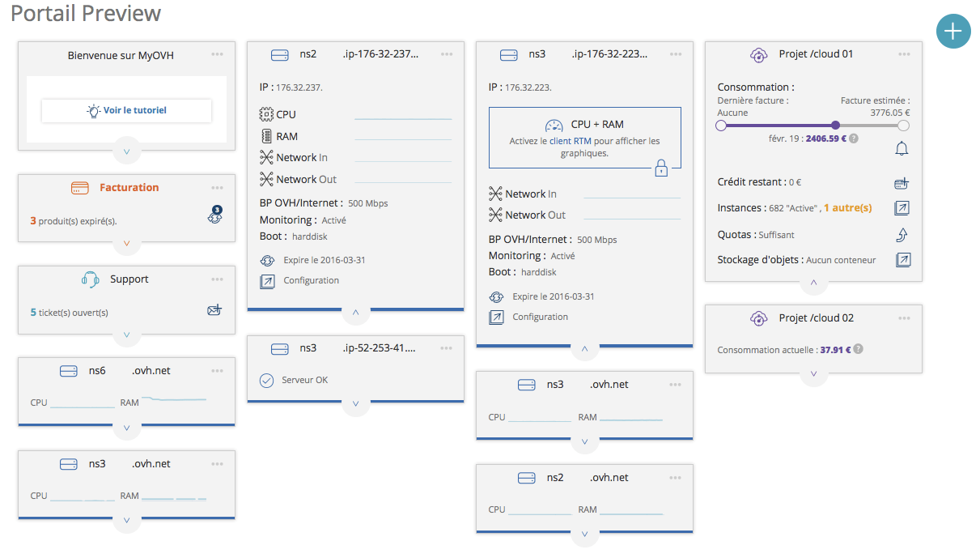The width and height of the screenshot is (980, 554).
Task: Click Network Out icon in ns2 .ip-176-32-237 card
Action: [x=267, y=179]
